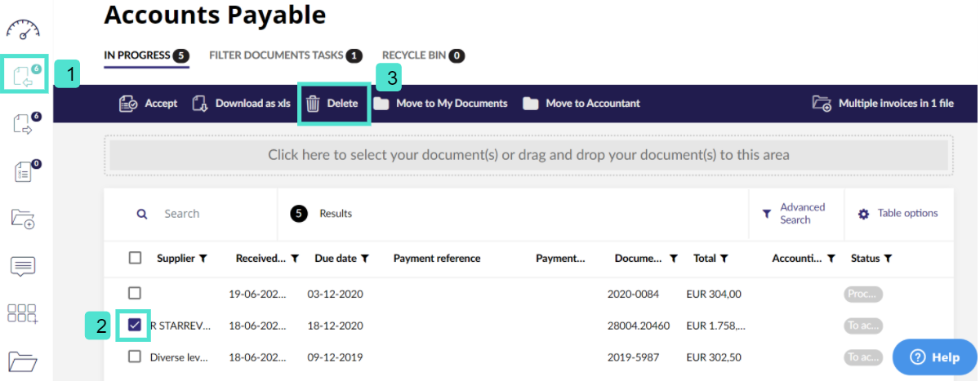This screenshot has height=381, width=980.
Task: Click the To ac... status in 2019-5987 row
Action: click(x=863, y=357)
